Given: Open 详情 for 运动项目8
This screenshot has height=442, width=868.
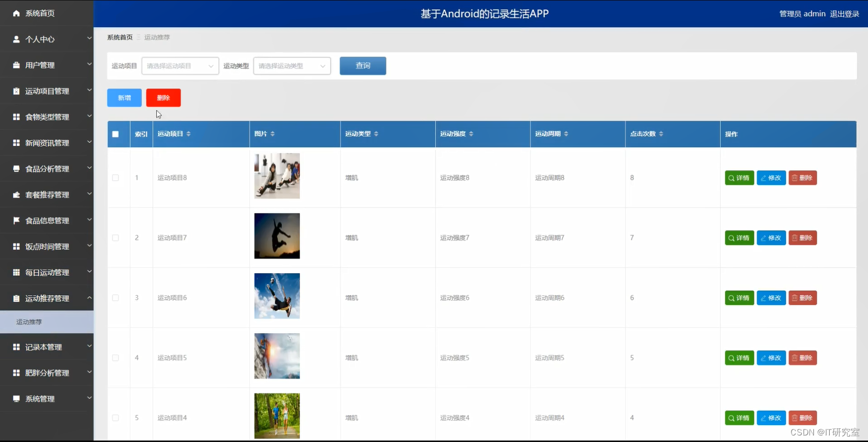Looking at the screenshot, I should (739, 178).
